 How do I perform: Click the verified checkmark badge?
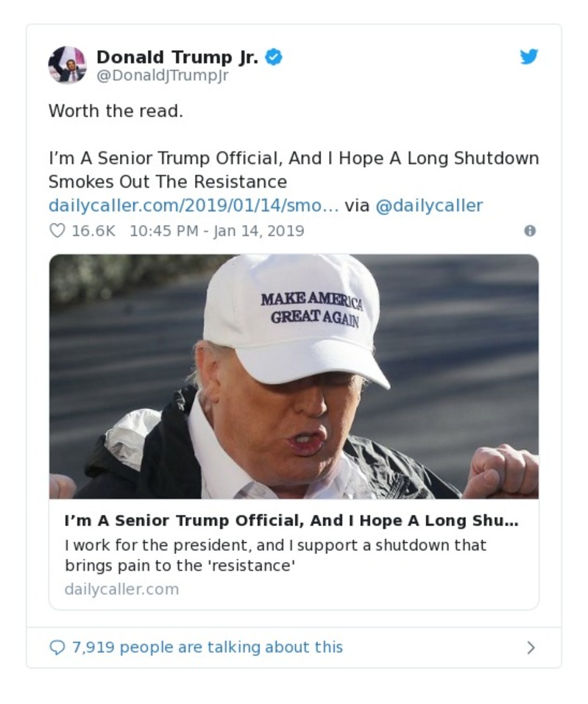click(274, 57)
